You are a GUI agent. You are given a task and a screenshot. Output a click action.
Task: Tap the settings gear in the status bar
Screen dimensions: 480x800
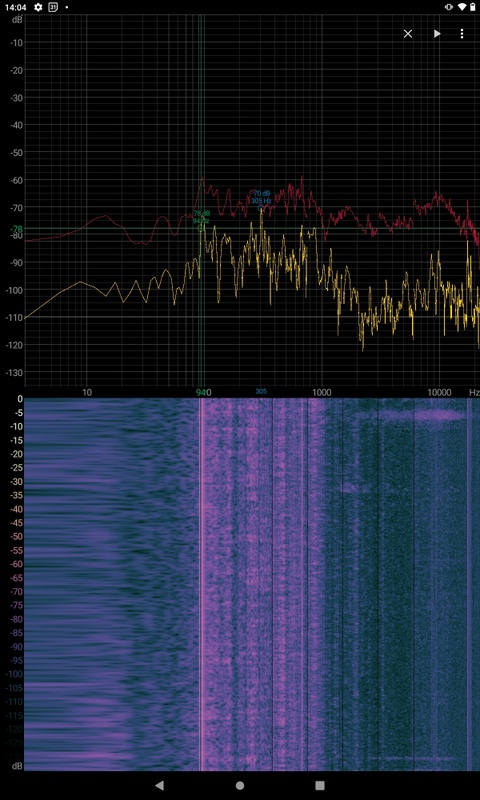coord(38,7)
